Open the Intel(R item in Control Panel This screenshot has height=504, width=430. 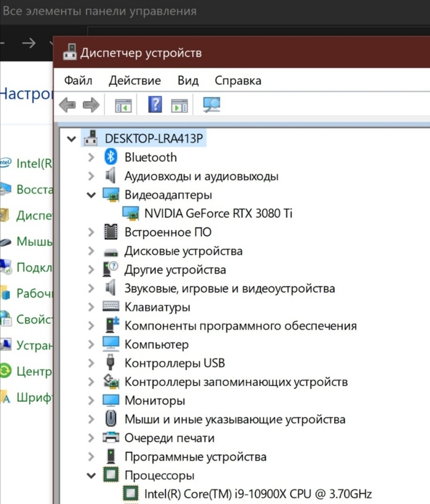click(34, 163)
